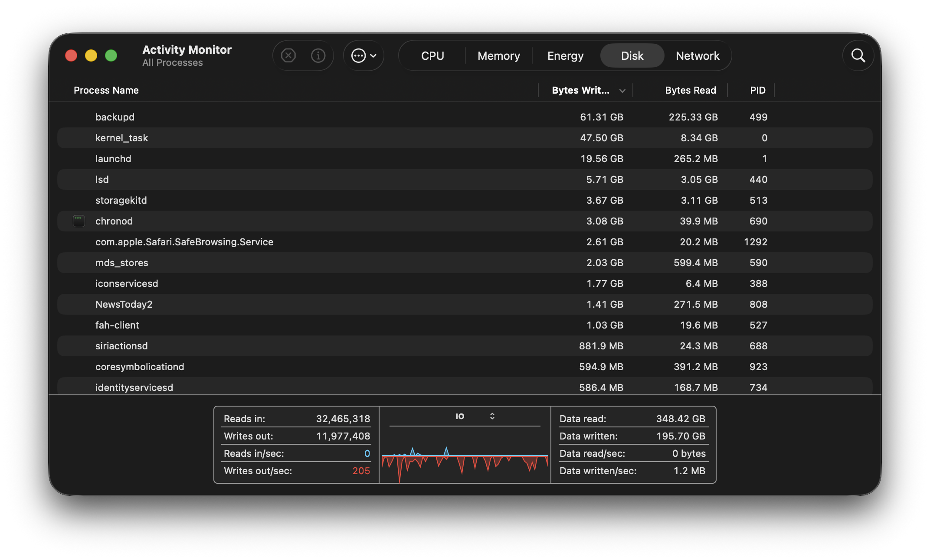Image resolution: width=930 pixels, height=560 pixels.
Task: Select the identityservicesd process row
Action: click(x=465, y=386)
